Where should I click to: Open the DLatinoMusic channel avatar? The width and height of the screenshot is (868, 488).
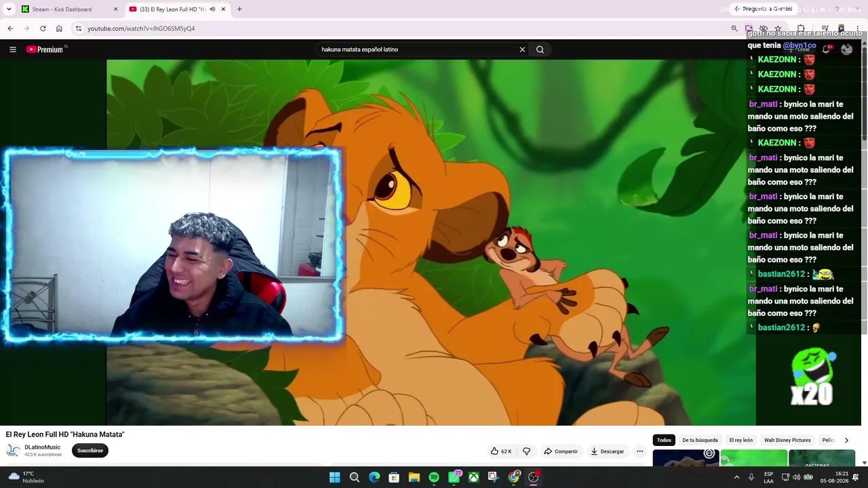[13, 451]
